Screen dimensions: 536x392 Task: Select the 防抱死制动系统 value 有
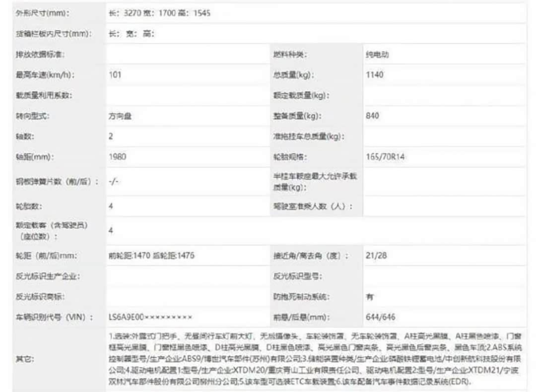[370, 297]
